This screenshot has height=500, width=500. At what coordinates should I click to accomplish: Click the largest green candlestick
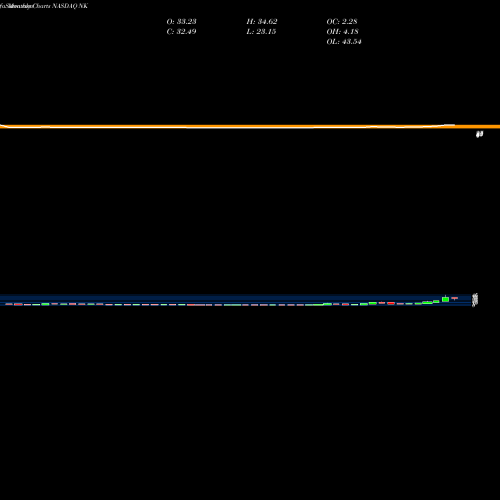445,299
